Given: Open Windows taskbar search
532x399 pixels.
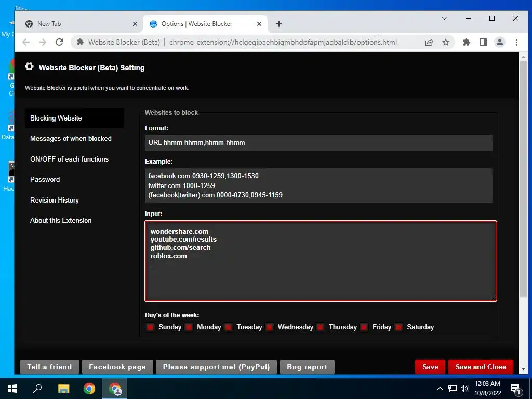Looking at the screenshot, I should point(37,389).
